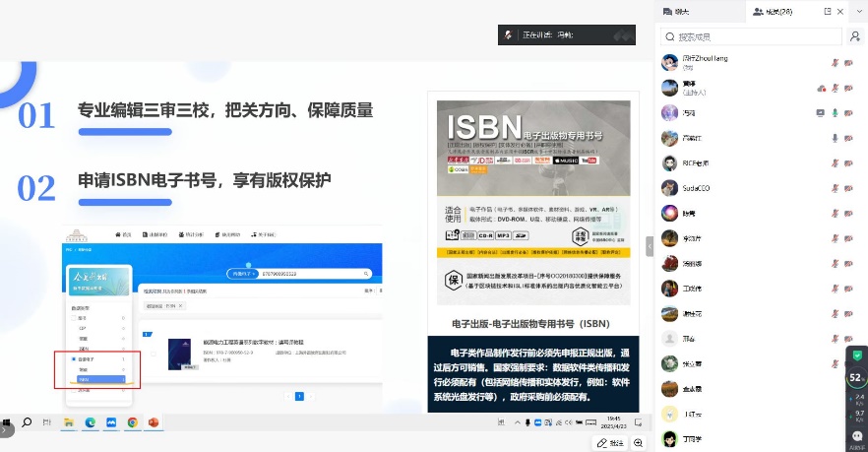The width and height of the screenshot is (868, 452).
Task: Toggle microphone for the RICF member
Action: click(836, 162)
